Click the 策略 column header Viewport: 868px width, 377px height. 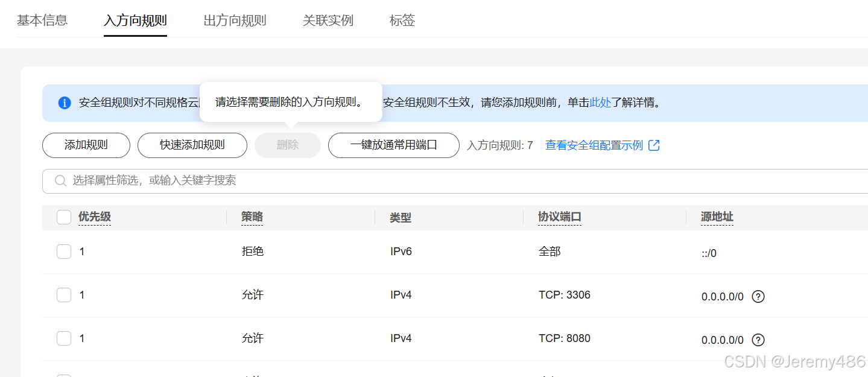coord(252,217)
